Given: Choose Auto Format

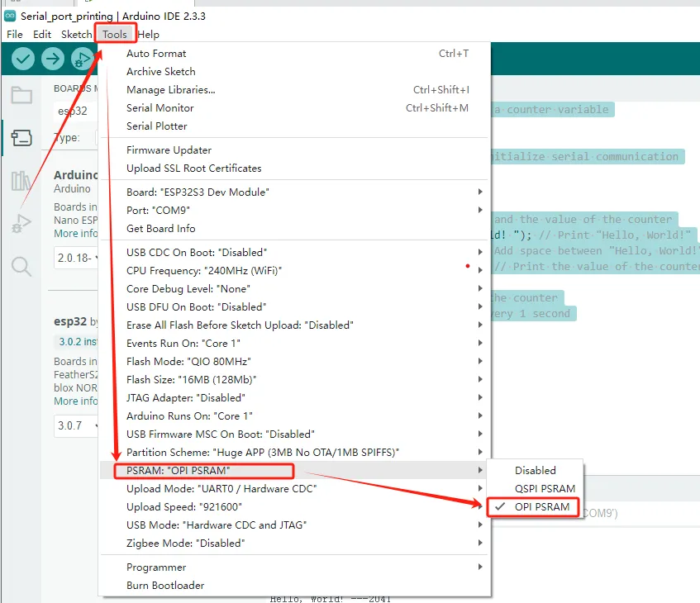Looking at the screenshot, I should coord(295,54).
